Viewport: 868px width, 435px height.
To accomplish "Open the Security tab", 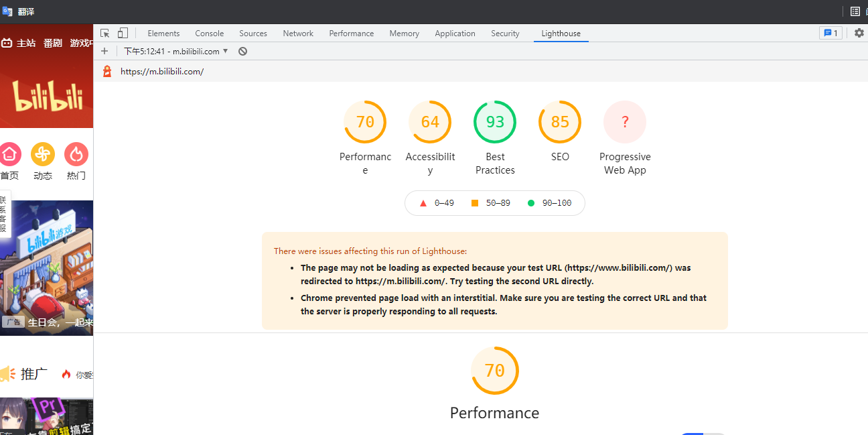I will tap(505, 34).
